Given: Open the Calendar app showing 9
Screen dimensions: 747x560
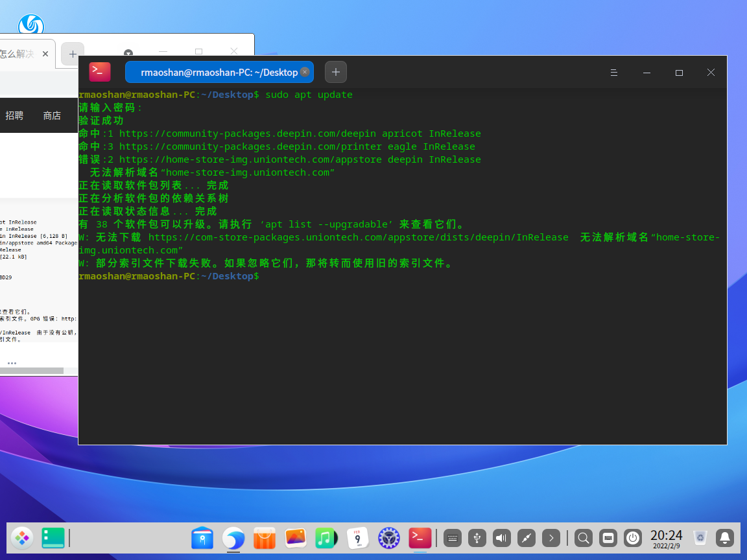Looking at the screenshot, I should [357, 537].
